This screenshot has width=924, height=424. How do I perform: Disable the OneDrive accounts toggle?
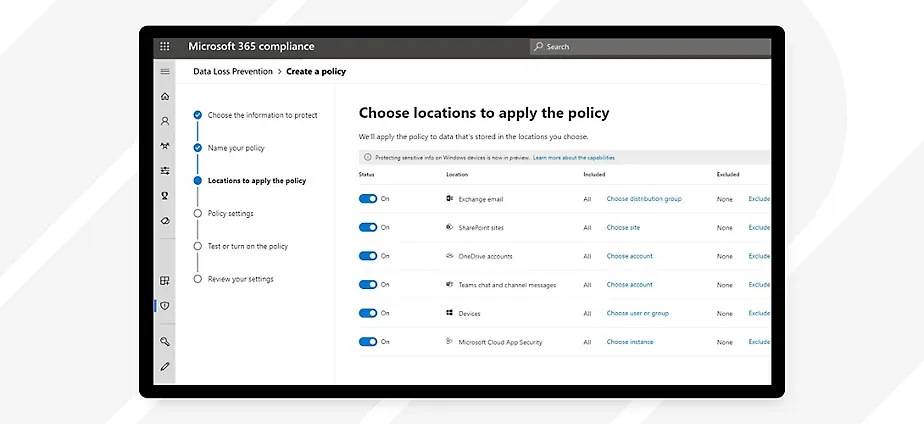pos(368,256)
